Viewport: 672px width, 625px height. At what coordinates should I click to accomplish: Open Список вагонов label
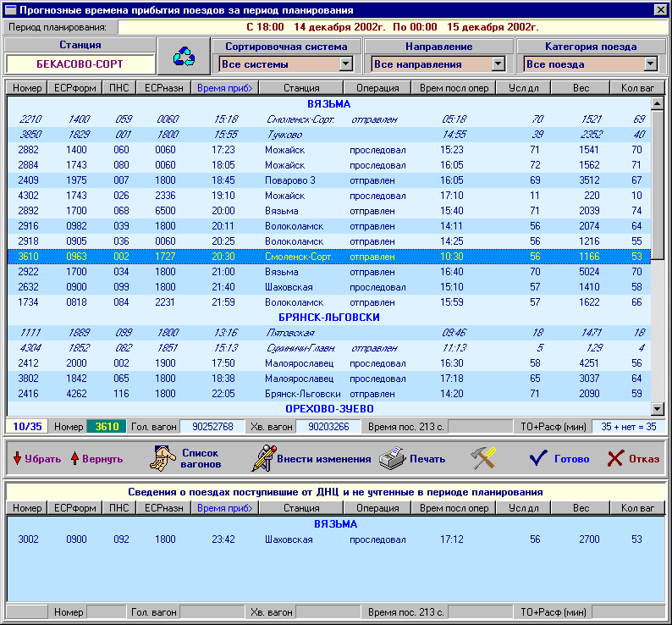[201, 458]
